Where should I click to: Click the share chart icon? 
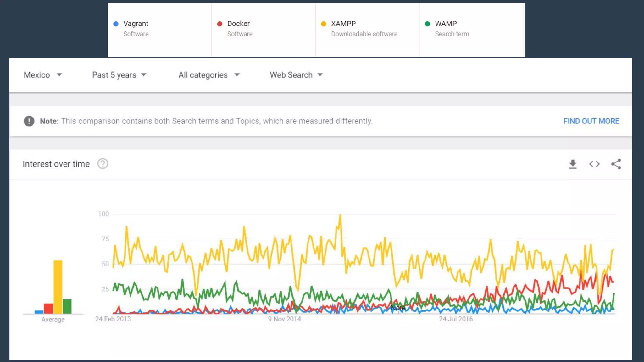(616, 164)
